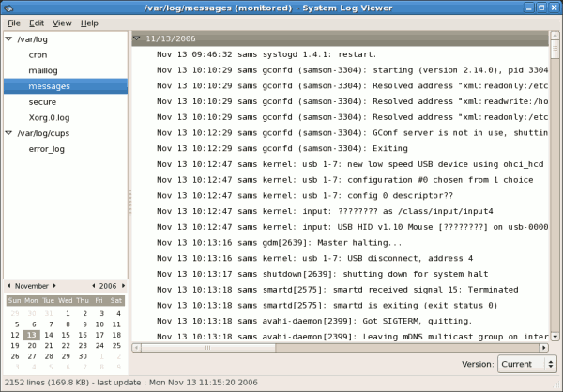Viewport: 563px width, 392px height.
Task: Advance calendar to next month
Action: [55, 285]
